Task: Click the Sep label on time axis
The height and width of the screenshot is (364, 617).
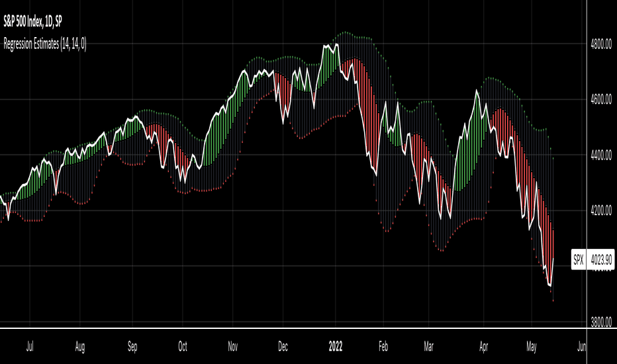Action: click(132, 346)
